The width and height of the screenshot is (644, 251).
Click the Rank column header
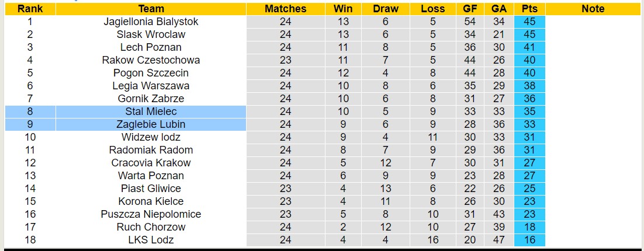[30, 9]
